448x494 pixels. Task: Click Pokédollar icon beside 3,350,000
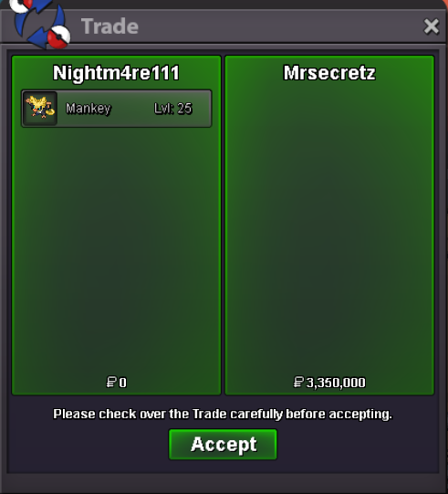point(298,383)
